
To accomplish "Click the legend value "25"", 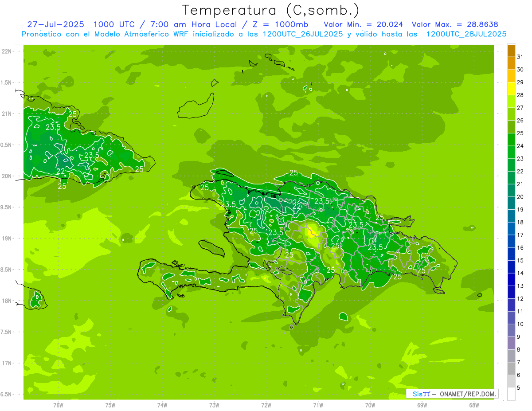I will [520, 133].
